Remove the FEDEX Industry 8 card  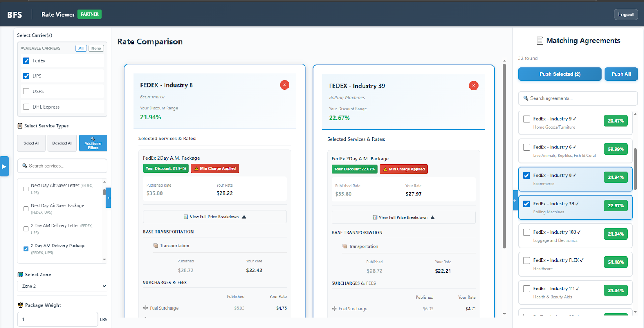point(285,85)
